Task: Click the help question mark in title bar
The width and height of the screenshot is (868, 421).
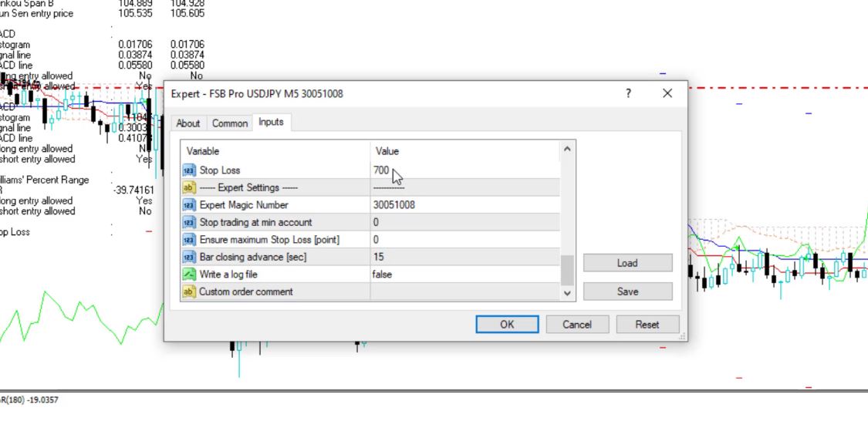Action: point(628,93)
